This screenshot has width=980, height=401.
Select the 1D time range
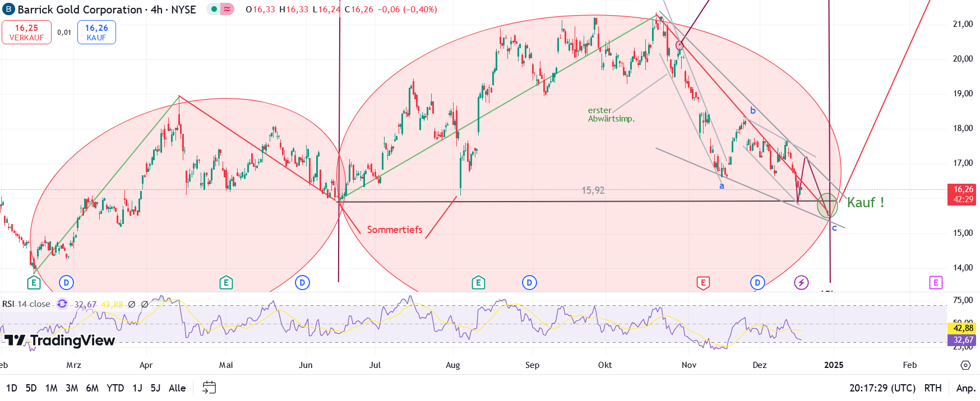click(11, 388)
